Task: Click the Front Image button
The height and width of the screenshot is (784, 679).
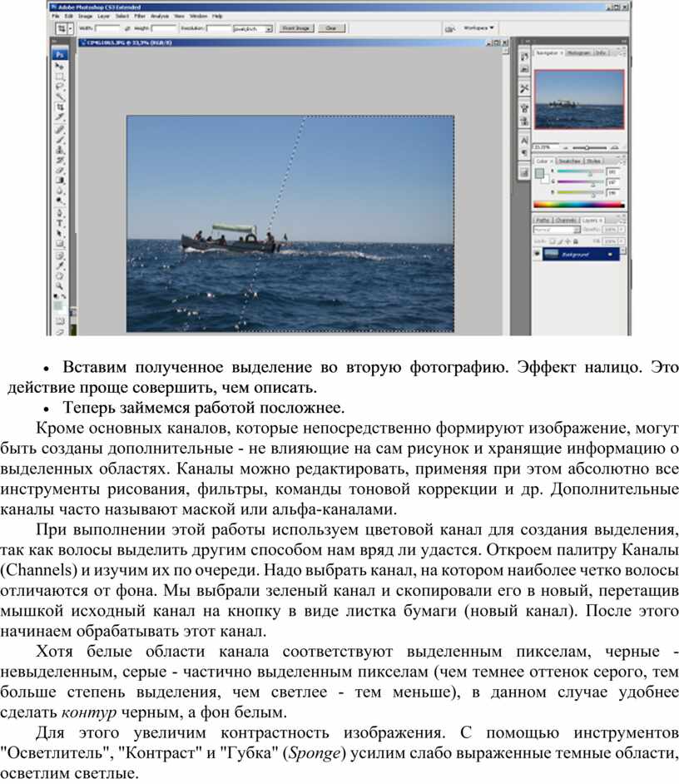Action: pyautogui.click(x=295, y=28)
